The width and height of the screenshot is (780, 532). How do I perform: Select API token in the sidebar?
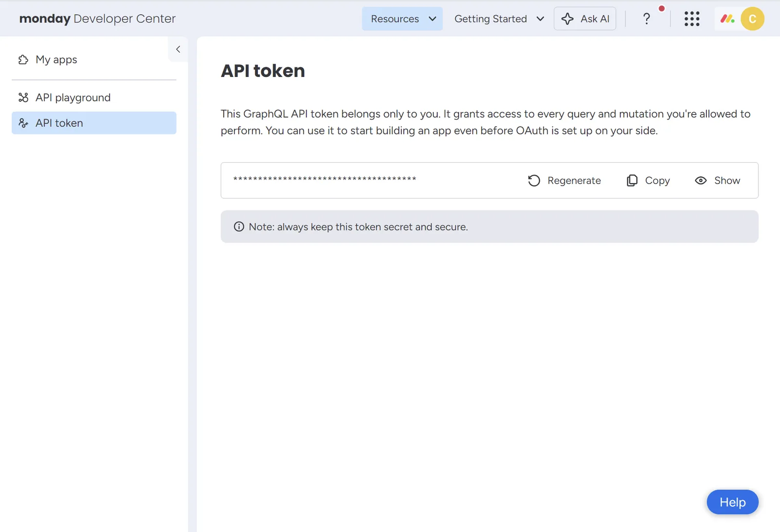coord(94,123)
